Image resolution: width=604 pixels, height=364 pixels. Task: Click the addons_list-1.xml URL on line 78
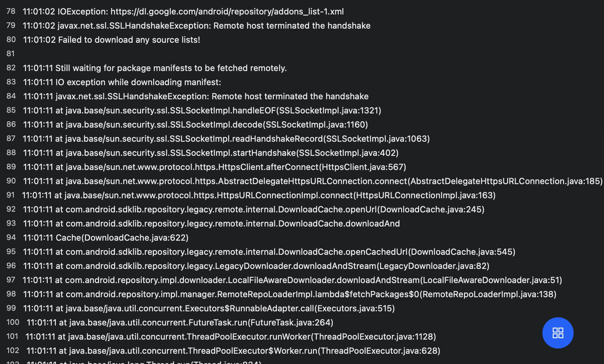click(x=227, y=12)
